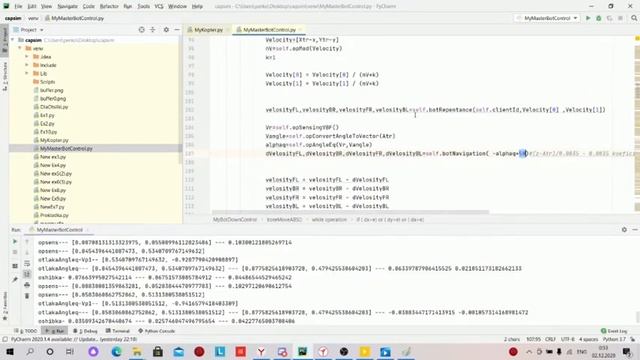Click the locate/select opened file target icon
Image resolution: width=640 pixels, height=360 pixels.
tap(142, 30)
